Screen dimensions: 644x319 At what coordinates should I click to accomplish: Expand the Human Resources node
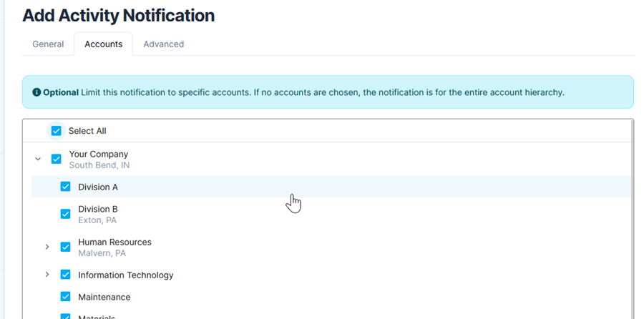47,247
